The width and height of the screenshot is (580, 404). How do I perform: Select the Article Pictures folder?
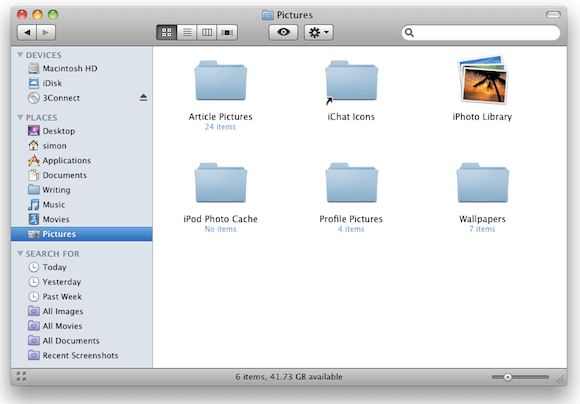(221, 81)
